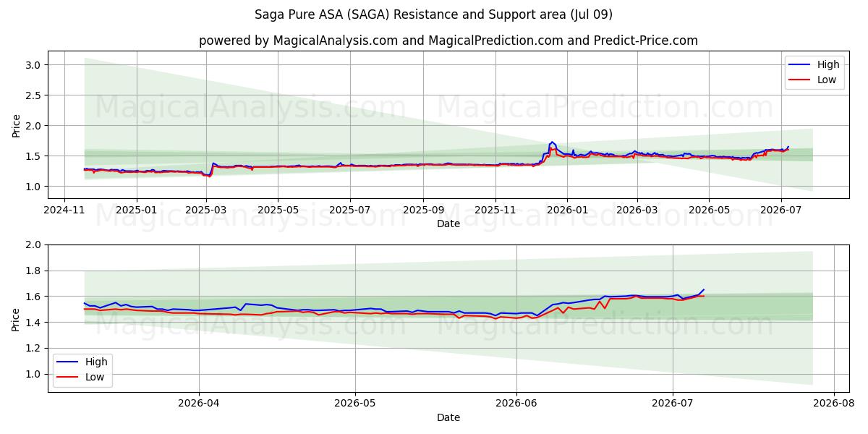
Task: Click the '2026-01' date tick label
Action: point(567,210)
